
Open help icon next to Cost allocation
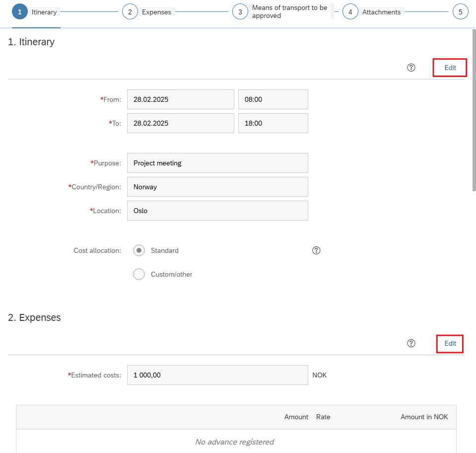tap(316, 250)
